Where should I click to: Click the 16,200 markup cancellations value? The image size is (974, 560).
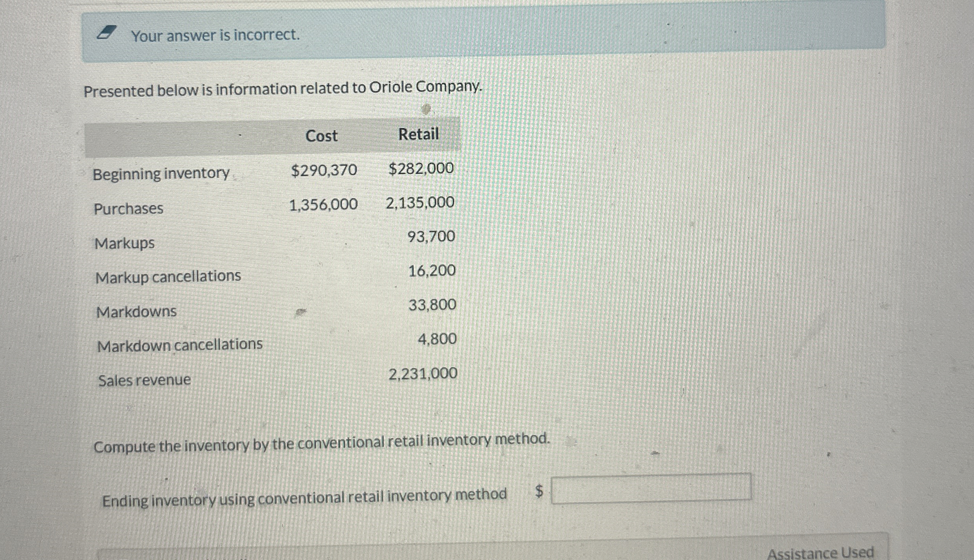point(432,271)
